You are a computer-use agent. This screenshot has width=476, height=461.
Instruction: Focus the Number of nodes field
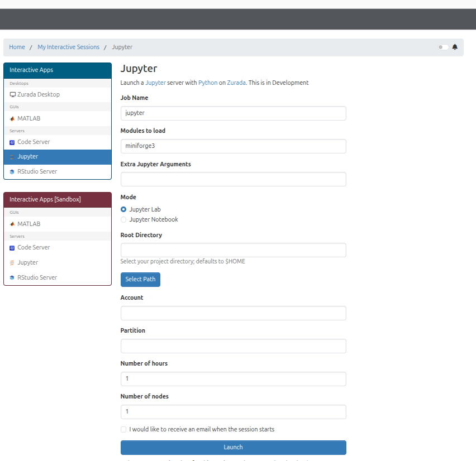tap(233, 412)
